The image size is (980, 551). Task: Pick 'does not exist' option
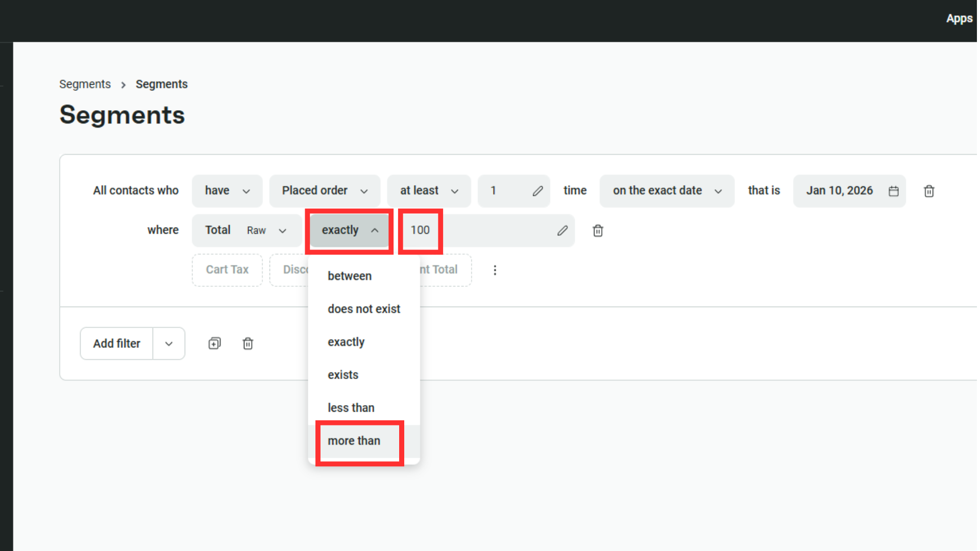[x=364, y=309]
